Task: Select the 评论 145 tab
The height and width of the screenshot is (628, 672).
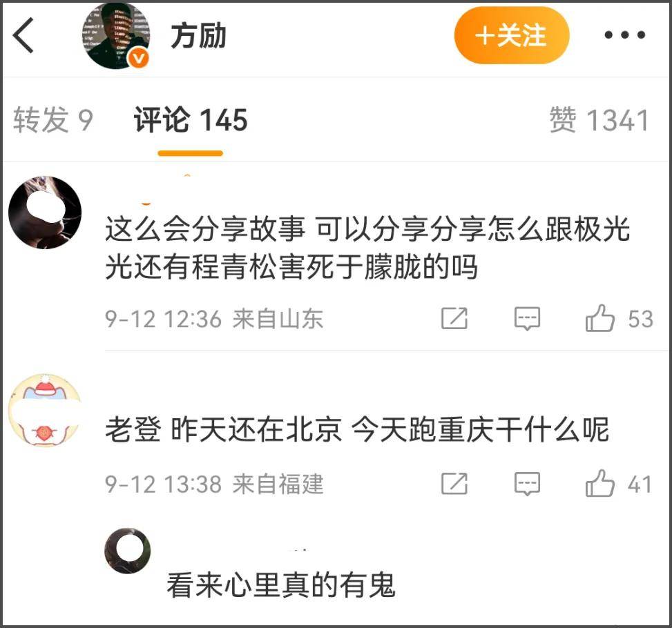Action: click(x=191, y=119)
